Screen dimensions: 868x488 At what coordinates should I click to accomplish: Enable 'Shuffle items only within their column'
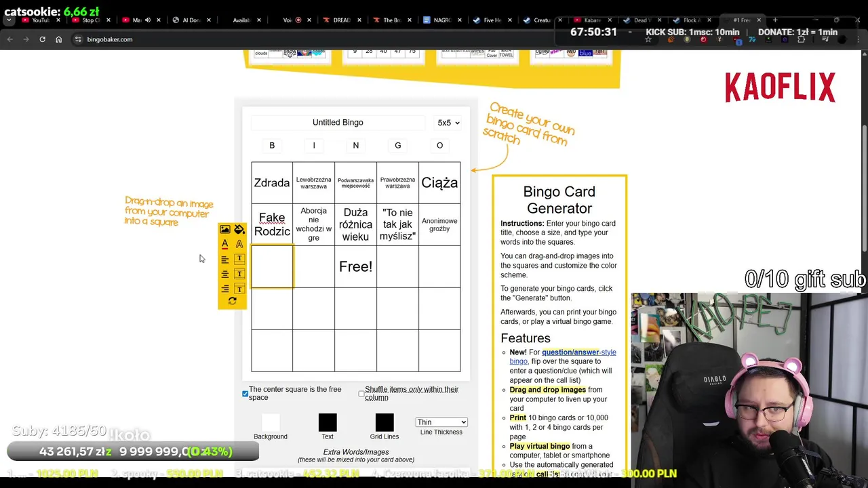pos(361,394)
